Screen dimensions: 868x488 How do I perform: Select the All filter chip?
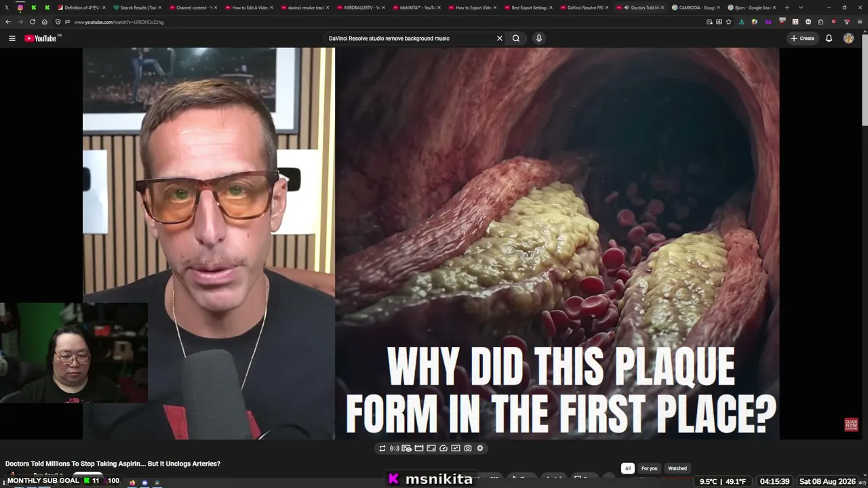click(x=628, y=468)
